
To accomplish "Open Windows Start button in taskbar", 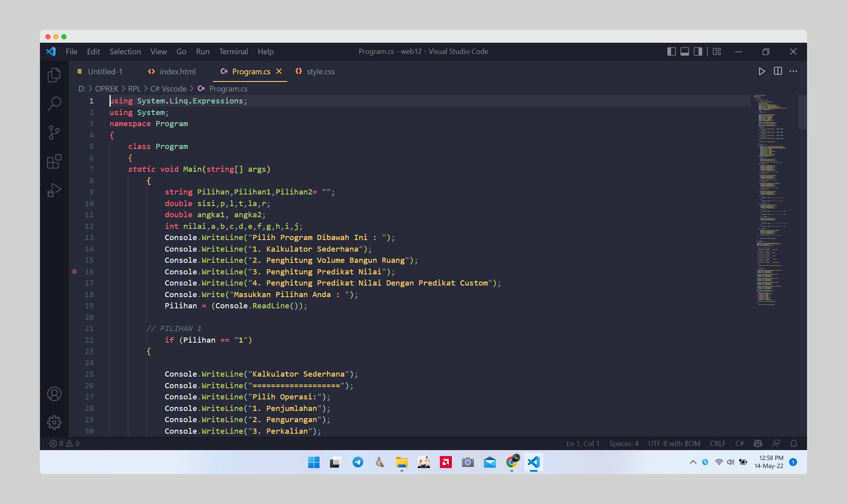I will point(314,462).
